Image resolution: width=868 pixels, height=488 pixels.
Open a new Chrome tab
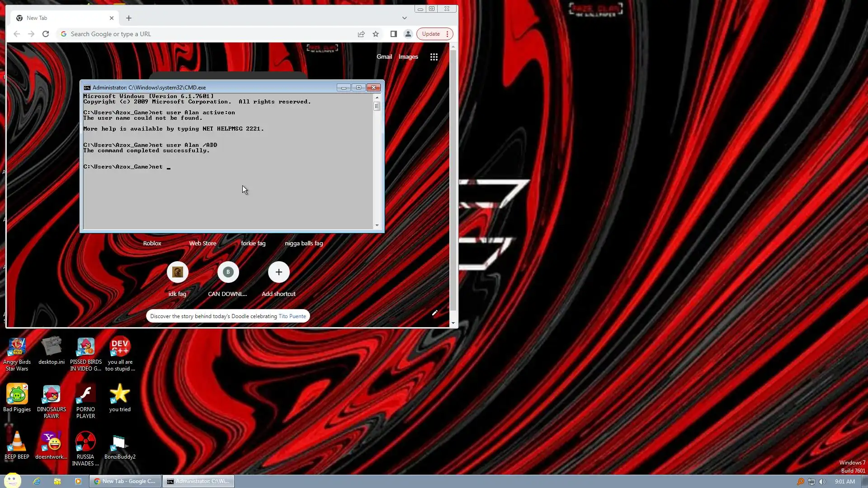(129, 18)
